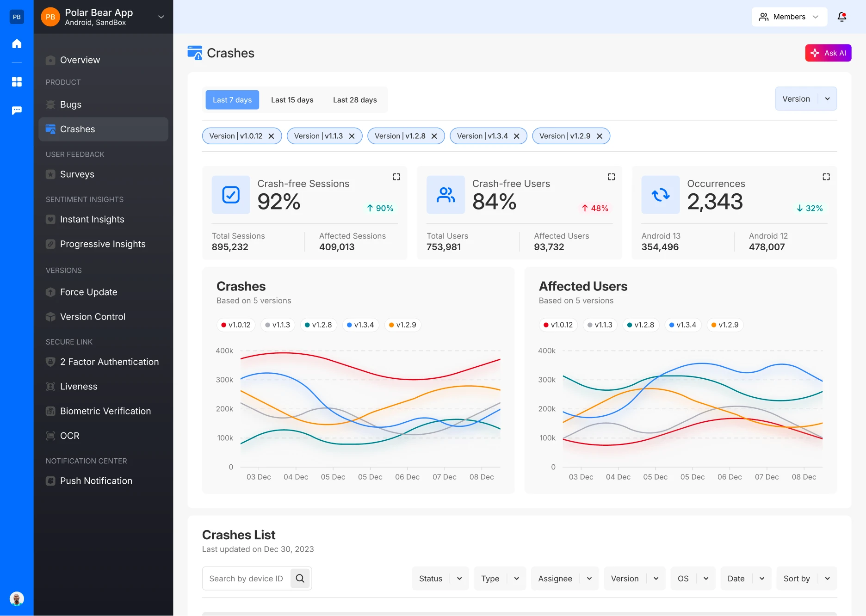Expand the Crash-free Sessions card fullscreen
The width and height of the screenshot is (866, 616).
click(396, 177)
